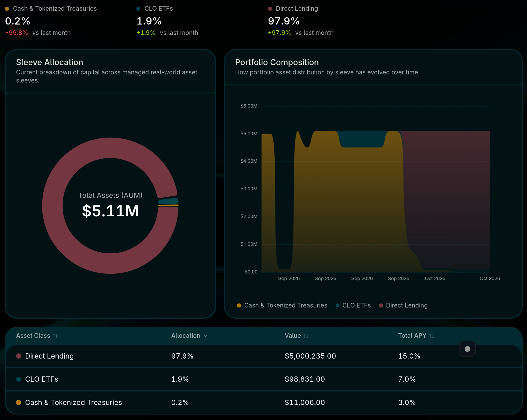Click the 15.0% Total APY cell
Viewport: 527px width, 420px height.
coord(409,356)
